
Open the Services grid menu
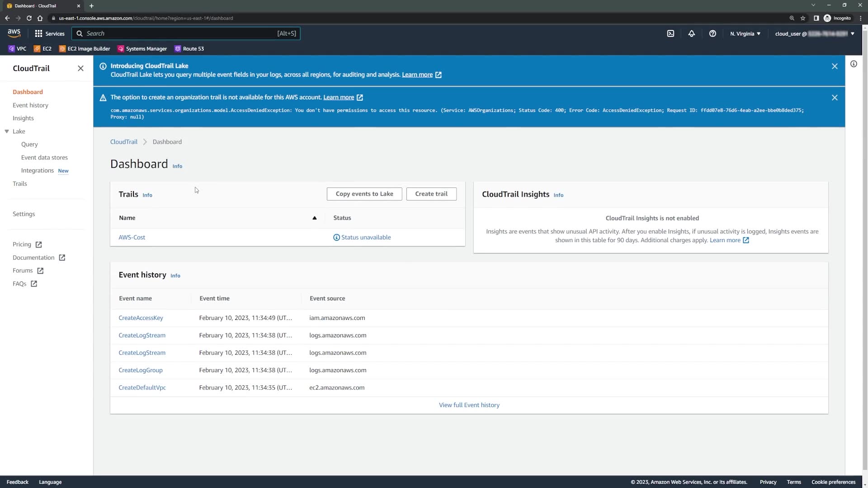[50, 33]
